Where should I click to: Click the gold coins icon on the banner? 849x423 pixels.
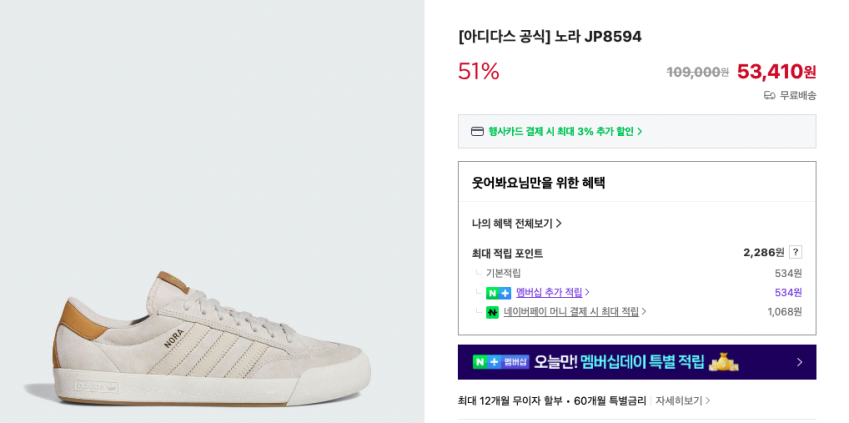tap(723, 361)
